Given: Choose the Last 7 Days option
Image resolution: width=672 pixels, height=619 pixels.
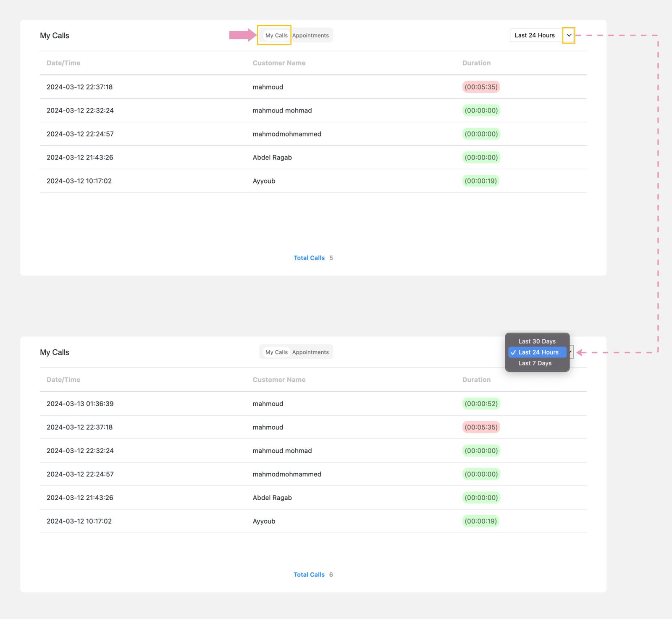Looking at the screenshot, I should click(535, 363).
